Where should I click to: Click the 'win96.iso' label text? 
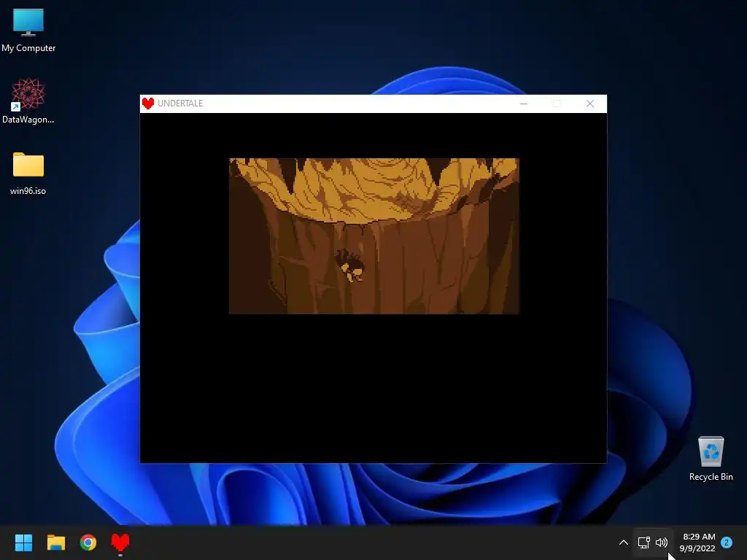[28, 191]
